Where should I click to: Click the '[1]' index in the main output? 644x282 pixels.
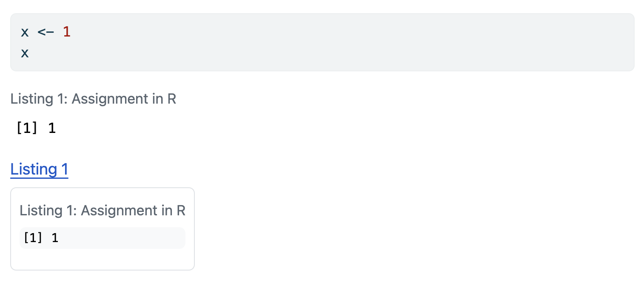coord(26,128)
